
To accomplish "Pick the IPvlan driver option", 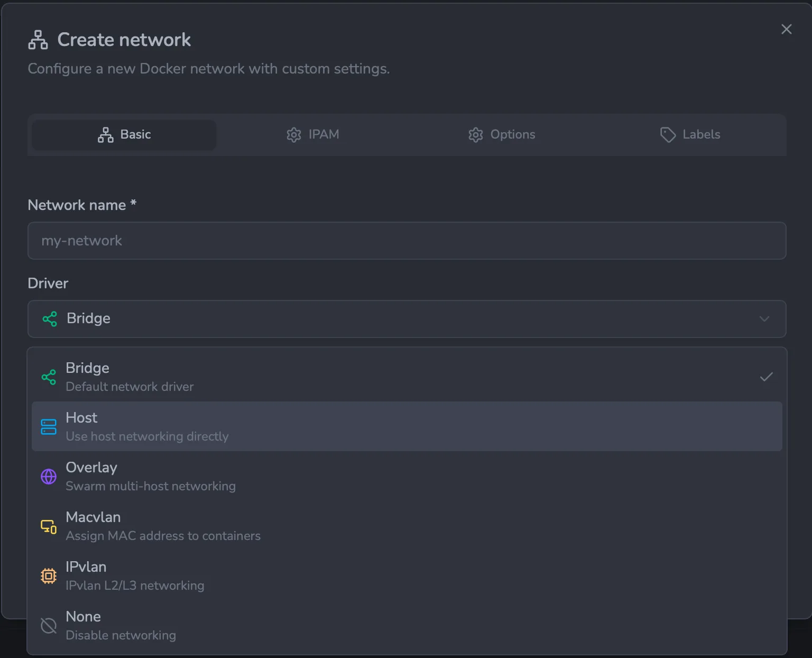I will (x=407, y=575).
